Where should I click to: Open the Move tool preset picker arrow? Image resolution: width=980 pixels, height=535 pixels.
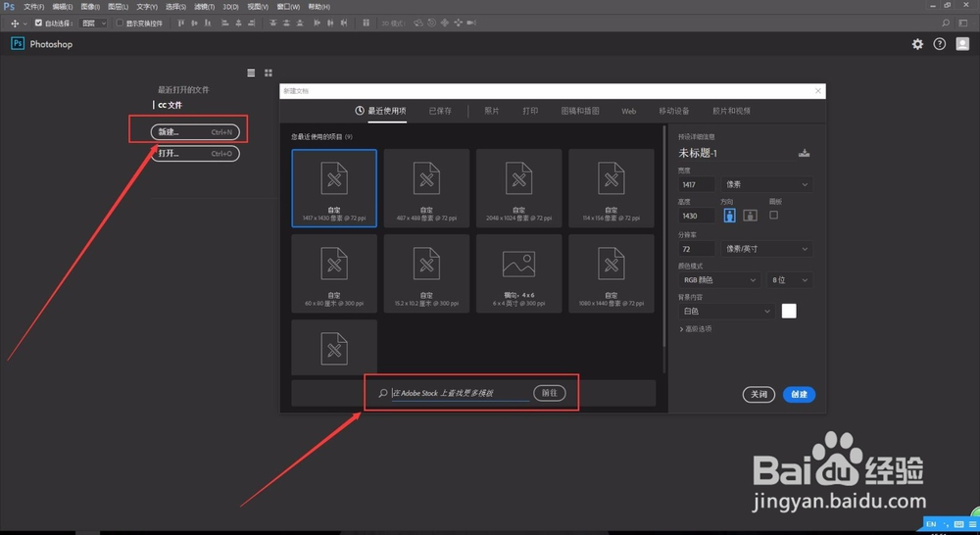(x=25, y=24)
